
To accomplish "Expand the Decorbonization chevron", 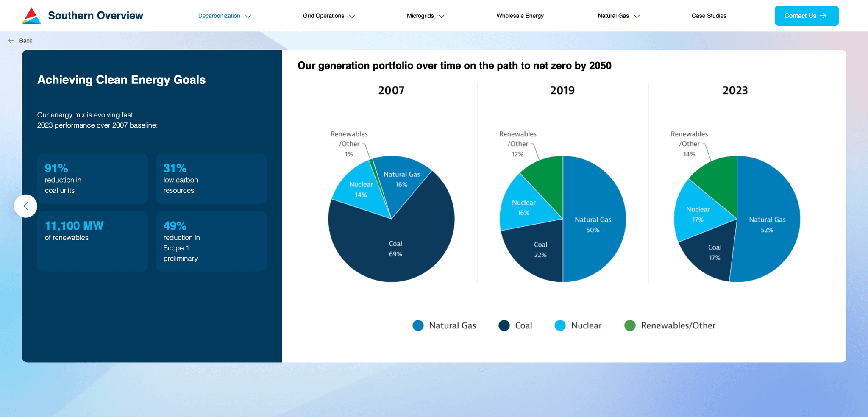I will (248, 16).
